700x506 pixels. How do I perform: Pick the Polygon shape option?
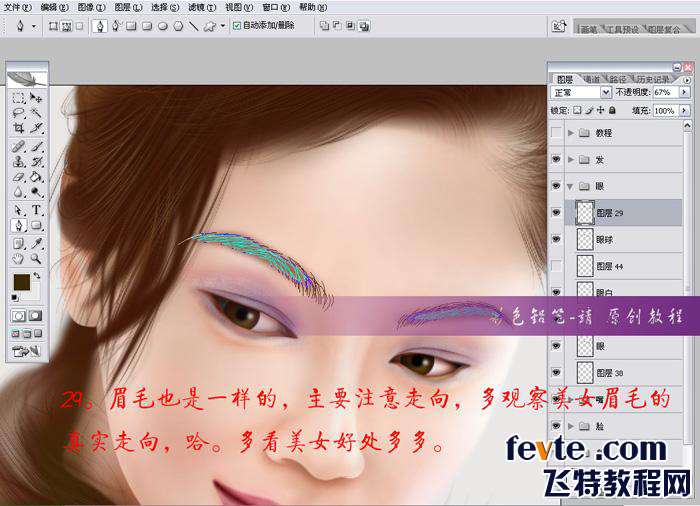pyautogui.click(x=178, y=26)
